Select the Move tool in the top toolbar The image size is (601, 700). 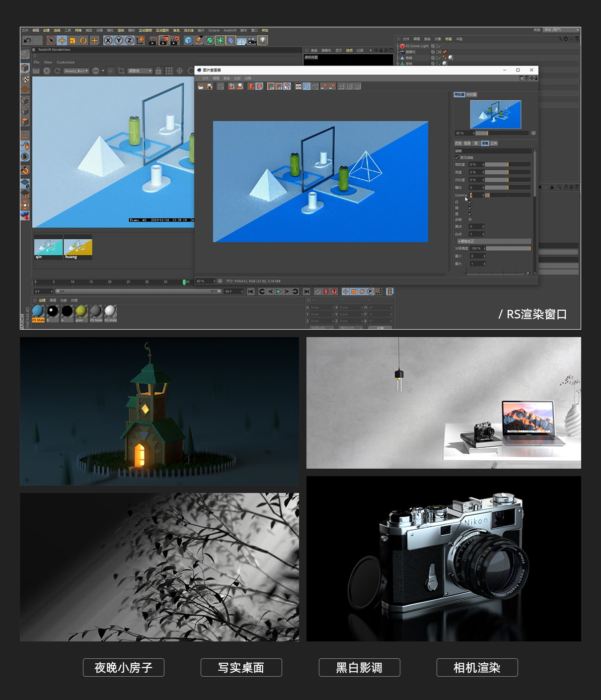coord(62,41)
